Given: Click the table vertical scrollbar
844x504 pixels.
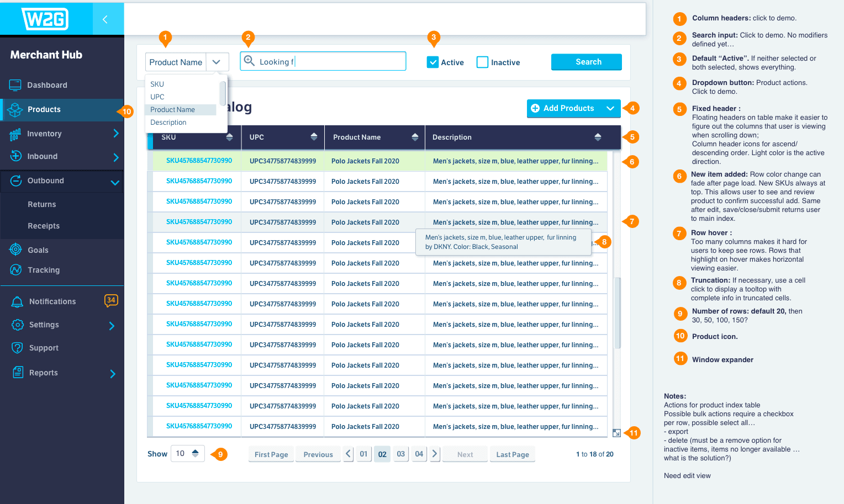Looking at the screenshot, I should [617, 312].
